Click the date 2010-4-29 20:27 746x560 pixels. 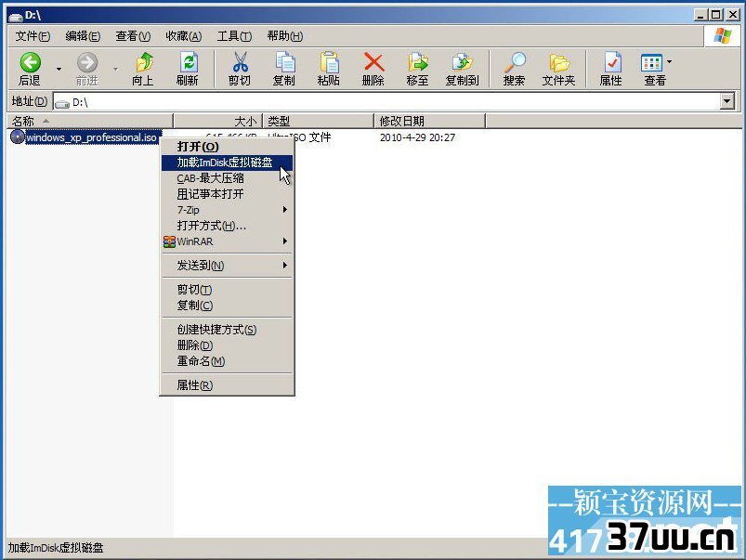pyautogui.click(x=417, y=137)
